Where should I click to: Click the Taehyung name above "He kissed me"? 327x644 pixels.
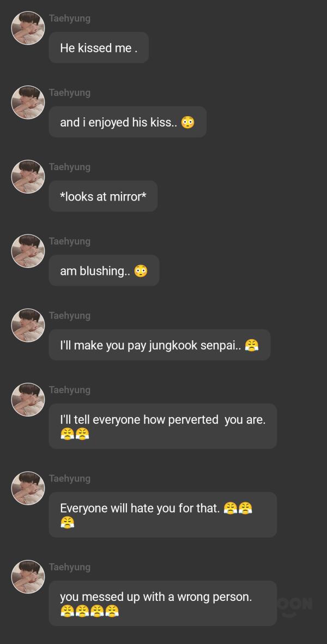point(70,18)
